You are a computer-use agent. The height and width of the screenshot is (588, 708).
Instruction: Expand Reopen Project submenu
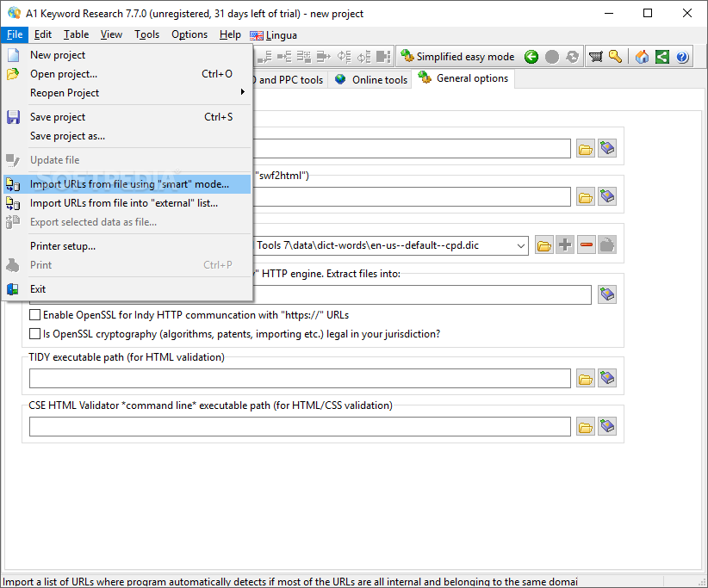click(x=128, y=93)
